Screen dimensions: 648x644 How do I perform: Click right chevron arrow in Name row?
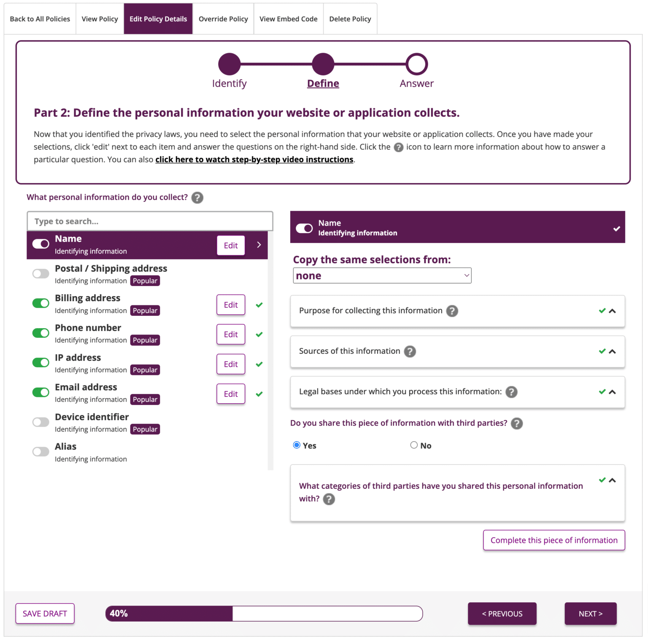point(259,245)
